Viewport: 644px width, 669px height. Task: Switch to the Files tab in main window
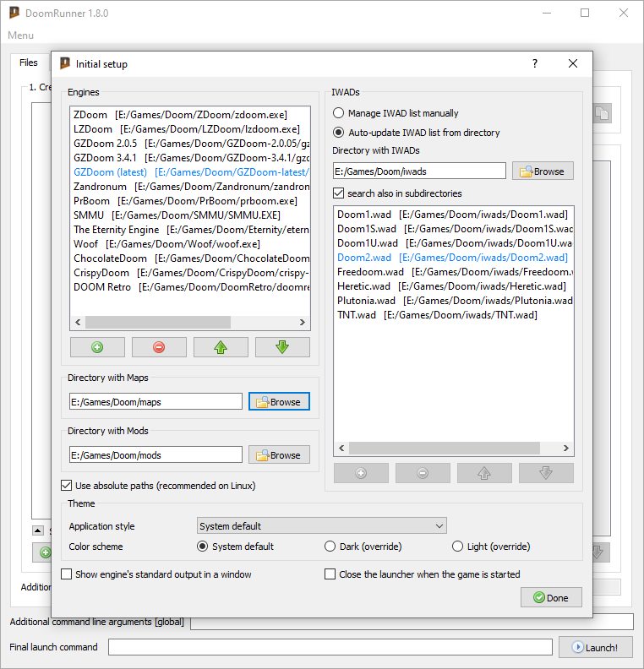click(29, 63)
